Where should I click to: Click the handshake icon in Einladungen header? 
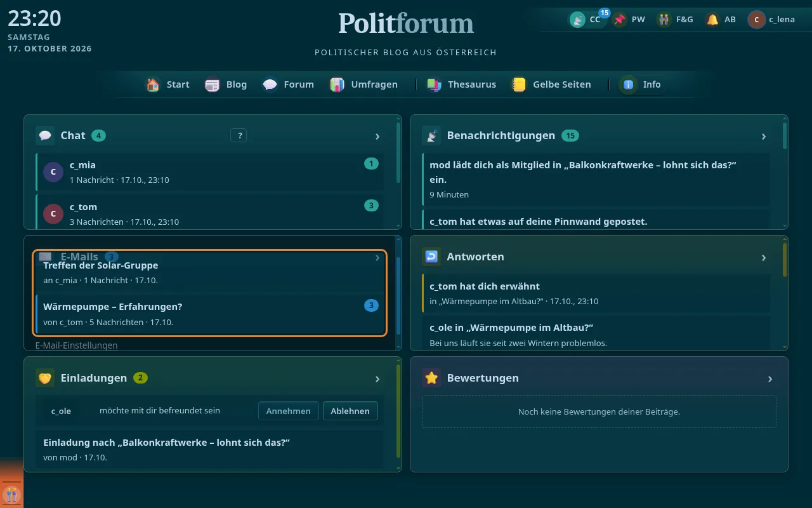click(45, 378)
